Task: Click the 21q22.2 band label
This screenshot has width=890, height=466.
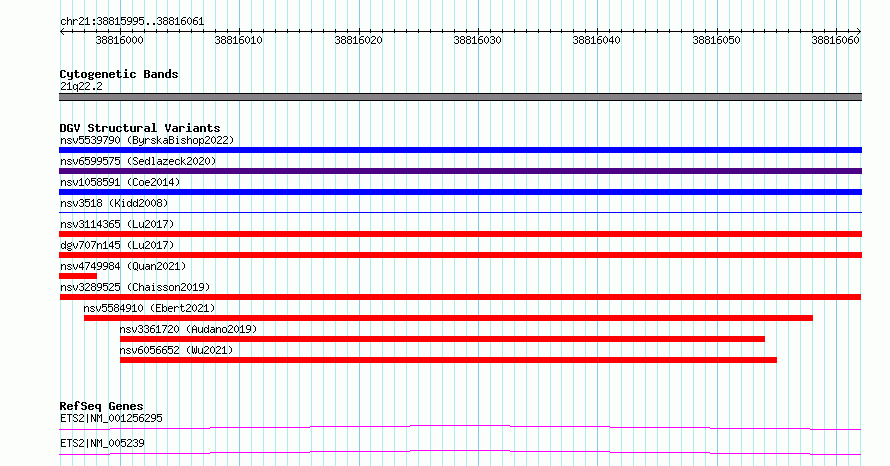Action: click(x=81, y=86)
